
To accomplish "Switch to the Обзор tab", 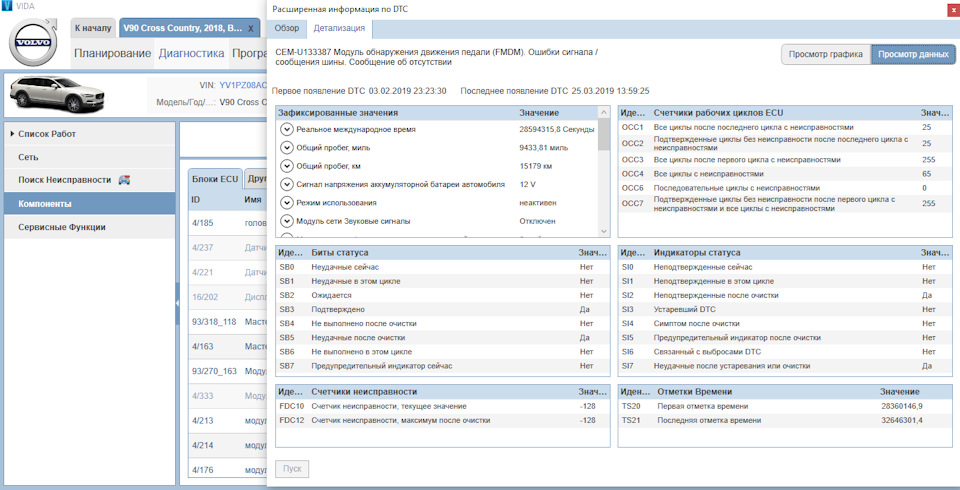I will tap(287, 28).
